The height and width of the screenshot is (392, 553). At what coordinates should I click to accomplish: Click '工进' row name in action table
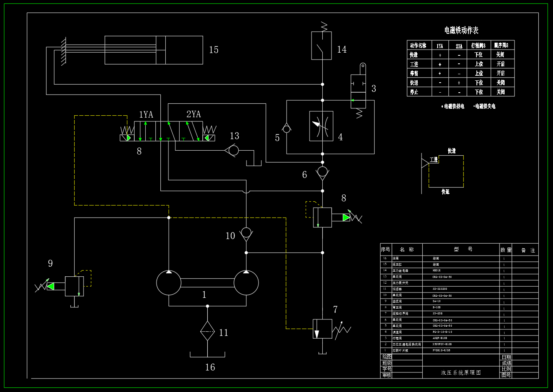pos(414,64)
